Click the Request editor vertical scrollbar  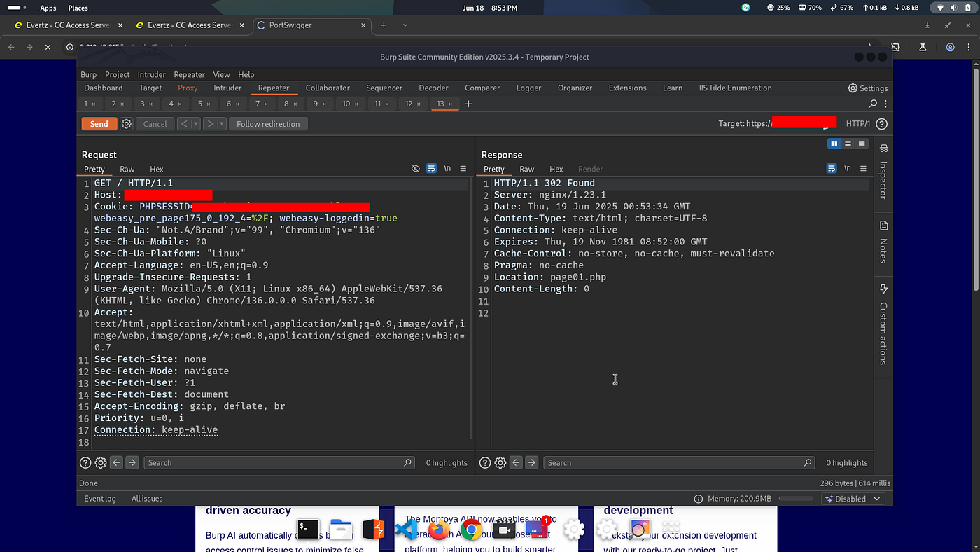[472, 308]
